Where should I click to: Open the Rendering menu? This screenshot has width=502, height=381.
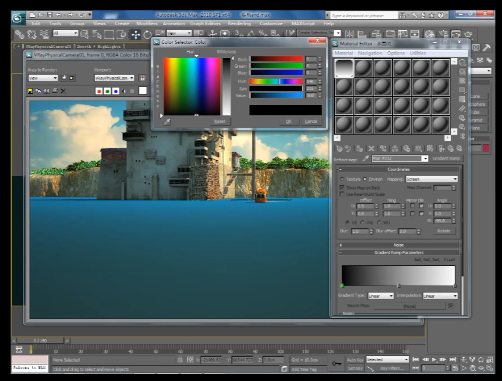pos(239,24)
